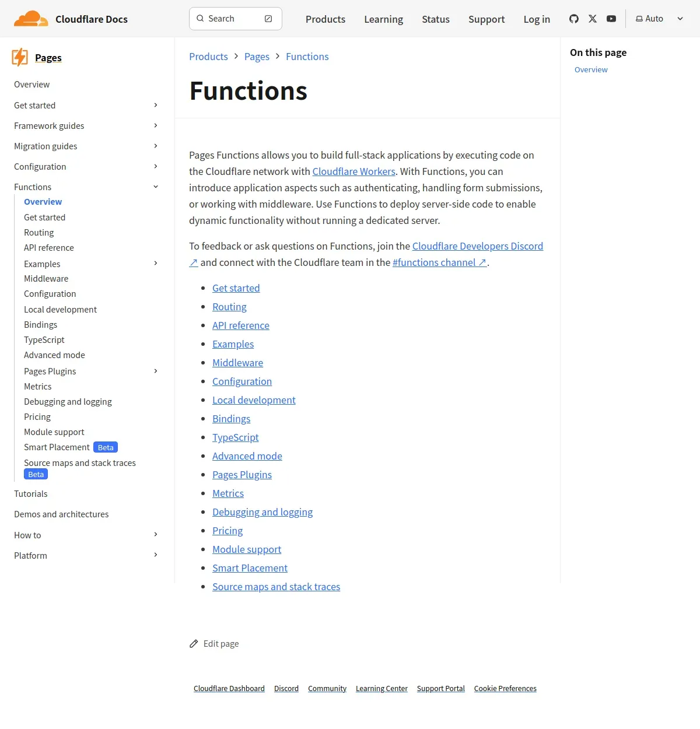This screenshot has width=700, height=729.
Task: Click the search shortcut slash icon
Action: pyautogui.click(x=268, y=19)
